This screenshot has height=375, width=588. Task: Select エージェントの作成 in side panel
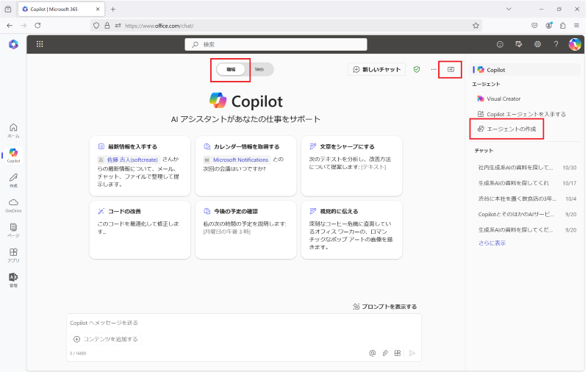pyautogui.click(x=506, y=129)
